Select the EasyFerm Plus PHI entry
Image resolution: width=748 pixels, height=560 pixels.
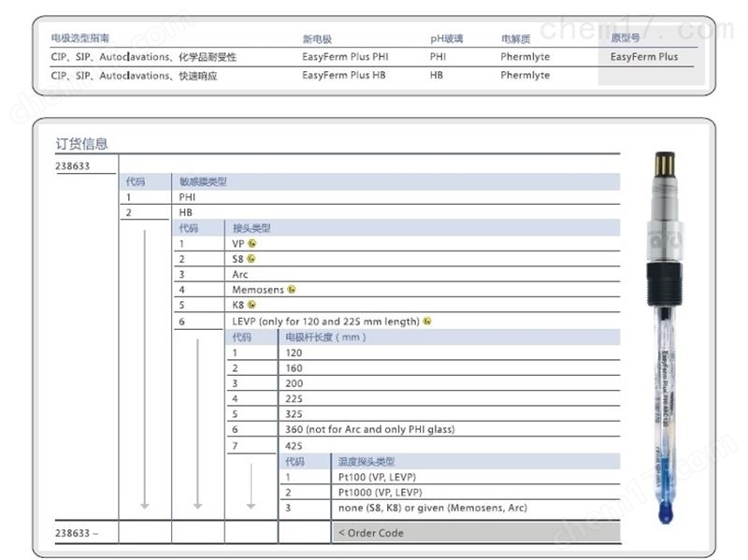pos(345,56)
